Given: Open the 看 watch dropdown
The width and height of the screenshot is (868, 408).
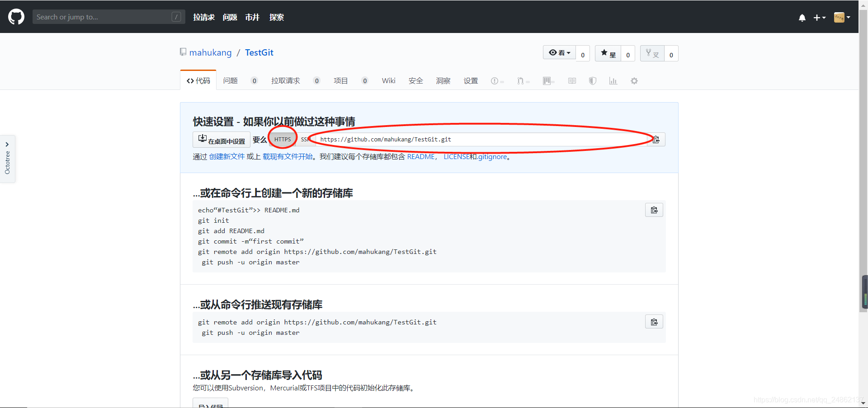Looking at the screenshot, I should [x=560, y=53].
